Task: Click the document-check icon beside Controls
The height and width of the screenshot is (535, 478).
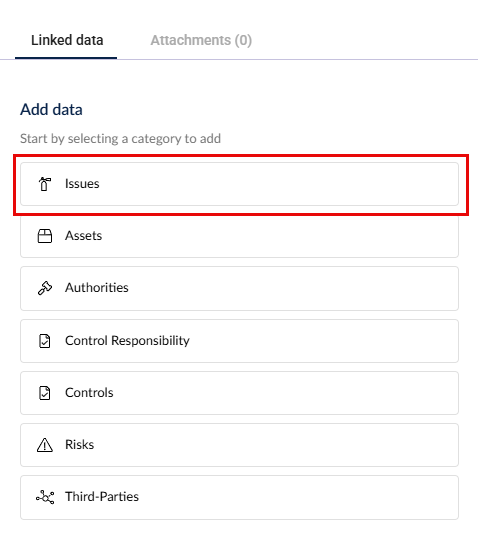Action: click(45, 393)
